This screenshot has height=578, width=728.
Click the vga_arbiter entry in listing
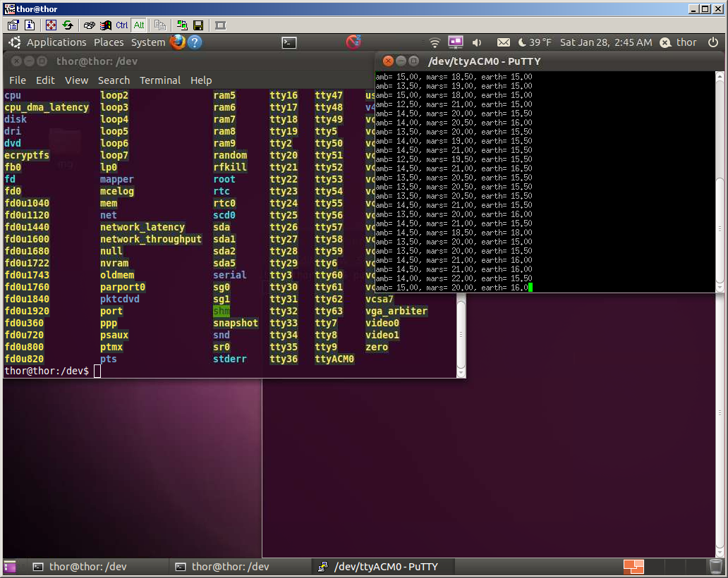tap(396, 312)
